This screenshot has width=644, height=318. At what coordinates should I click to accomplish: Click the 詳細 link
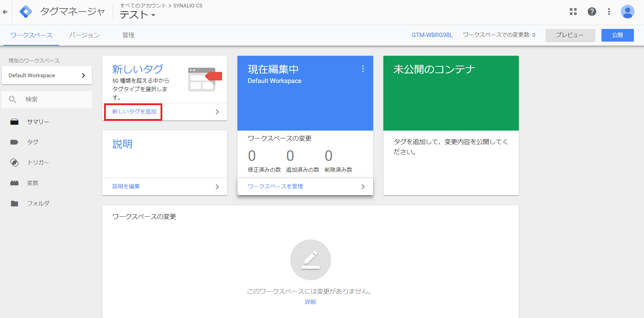pos(310,302)
